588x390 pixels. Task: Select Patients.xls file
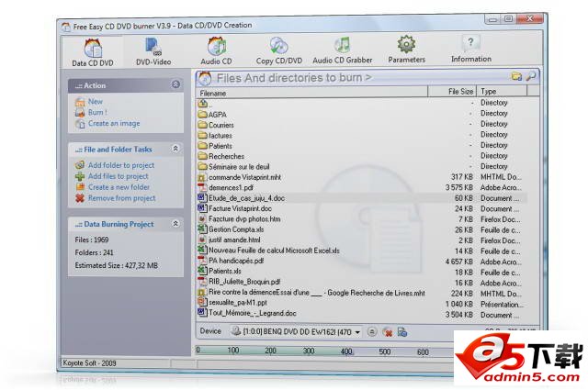pyautogui.click(x=362, y=272)
